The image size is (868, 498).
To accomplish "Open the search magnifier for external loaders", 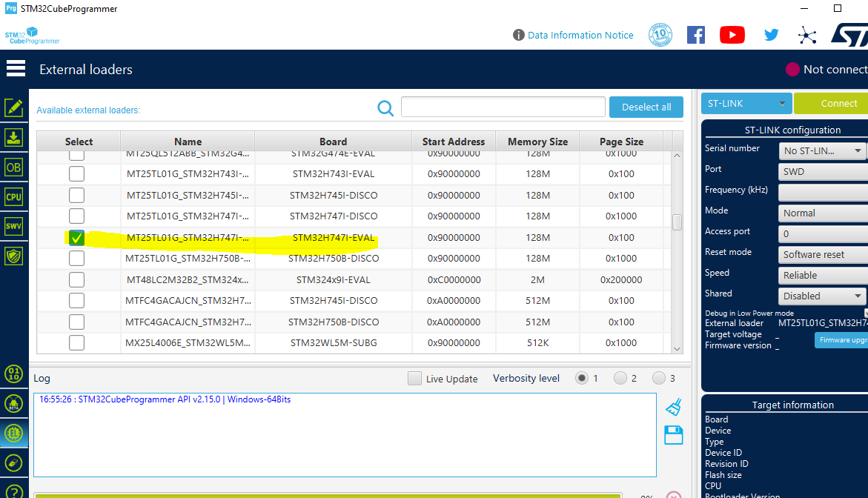I will coord(385,107).
